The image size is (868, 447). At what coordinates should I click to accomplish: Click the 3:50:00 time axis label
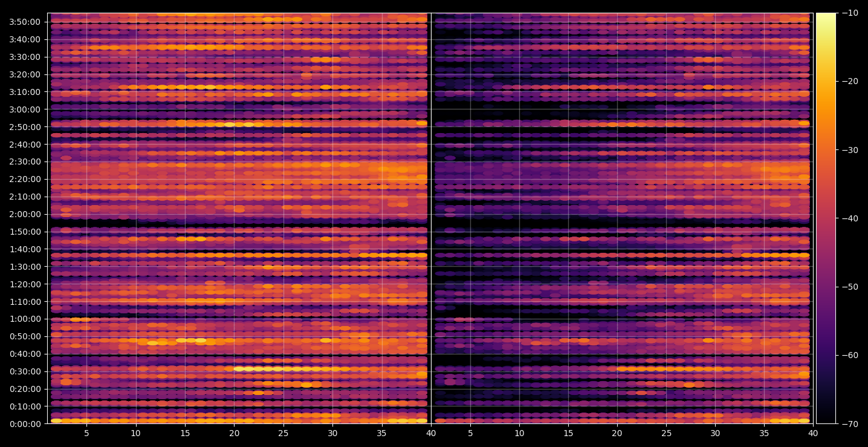coord(25,22)
